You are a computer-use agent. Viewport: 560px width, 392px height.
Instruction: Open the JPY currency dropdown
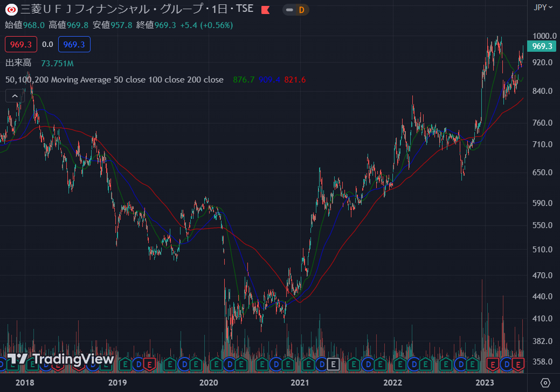[x=543, y=8]
